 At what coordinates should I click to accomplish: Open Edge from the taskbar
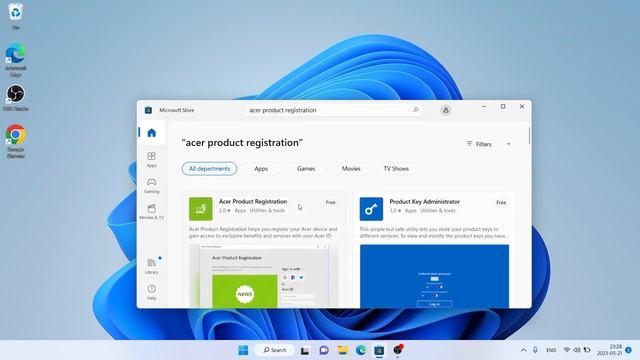pyautogui.click(x=361, y=350)
